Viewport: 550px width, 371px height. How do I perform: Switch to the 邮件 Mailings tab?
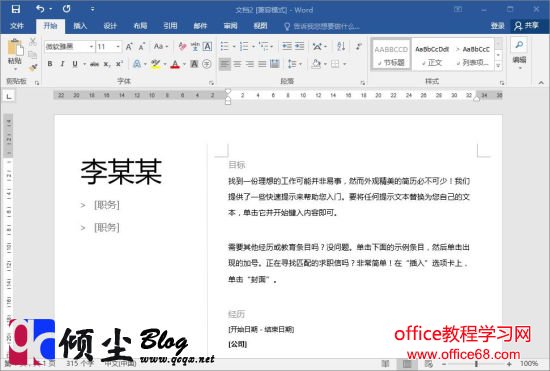tap(200, 26)
